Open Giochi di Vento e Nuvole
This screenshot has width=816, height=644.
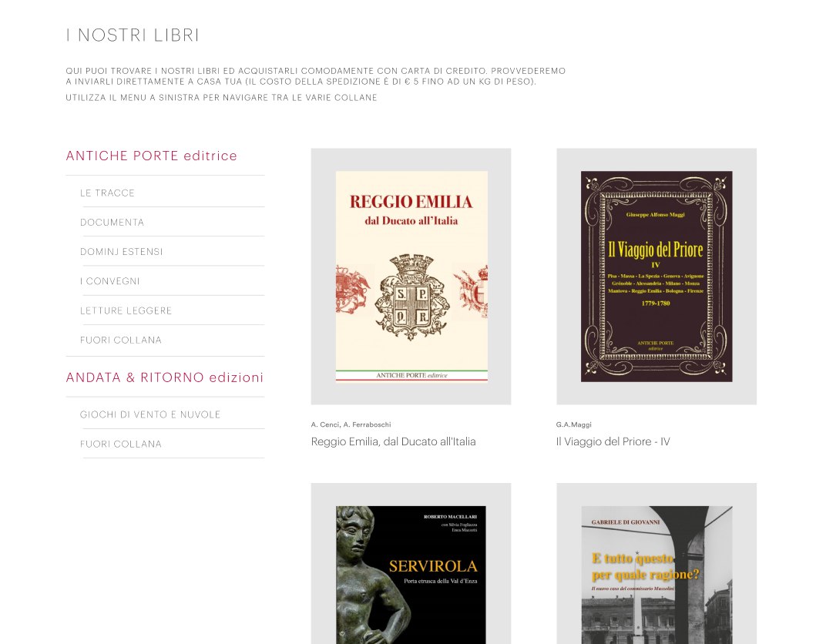click(x=150, y=414)
